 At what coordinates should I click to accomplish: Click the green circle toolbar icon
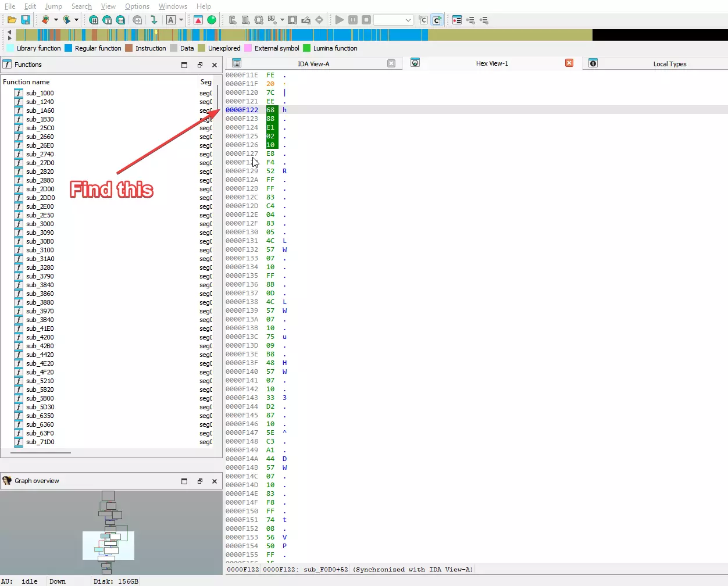tap(212, 20)
